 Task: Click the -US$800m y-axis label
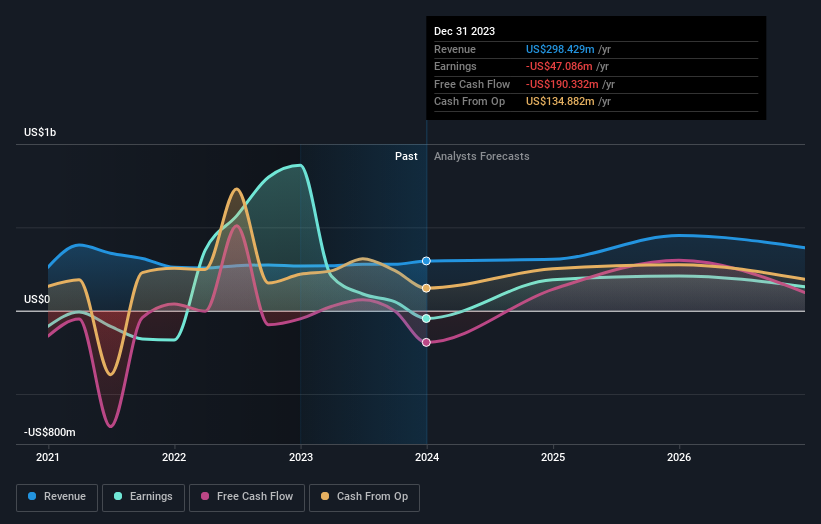(x=50, y=432)
